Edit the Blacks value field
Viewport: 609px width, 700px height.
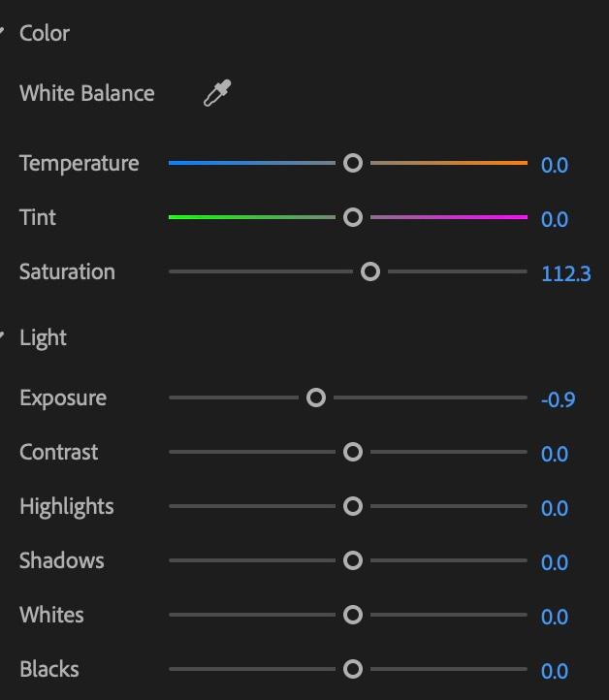pyautogui.click(x=554, y=671)
